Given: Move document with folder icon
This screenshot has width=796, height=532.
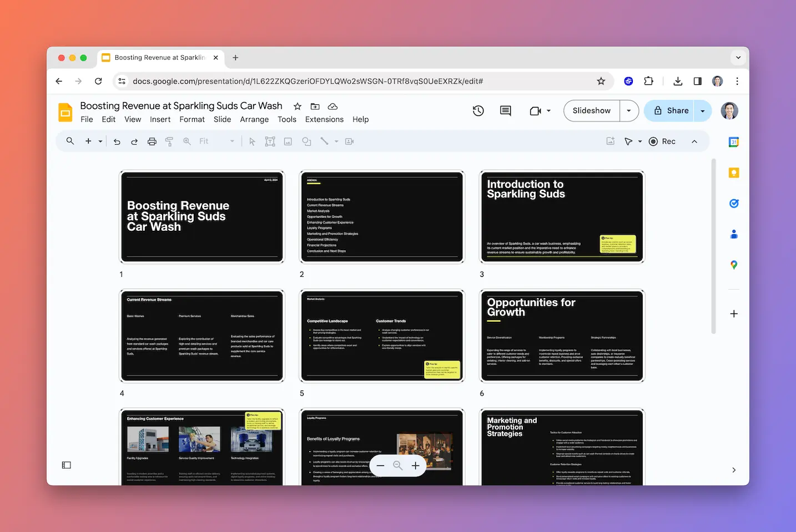Looking at the screenshot, I should tap(315, 106).
